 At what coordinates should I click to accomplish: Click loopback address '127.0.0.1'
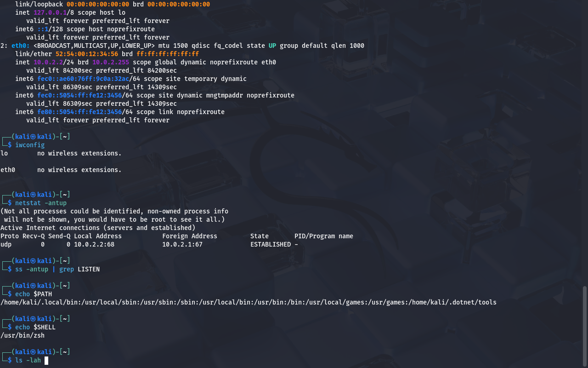pos(50,12)
